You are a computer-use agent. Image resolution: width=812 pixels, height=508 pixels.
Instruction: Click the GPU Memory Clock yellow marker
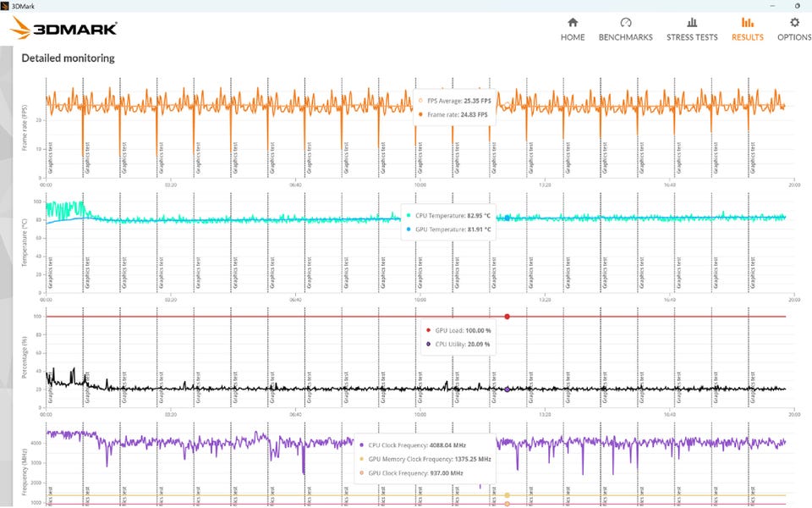(507, 495)
